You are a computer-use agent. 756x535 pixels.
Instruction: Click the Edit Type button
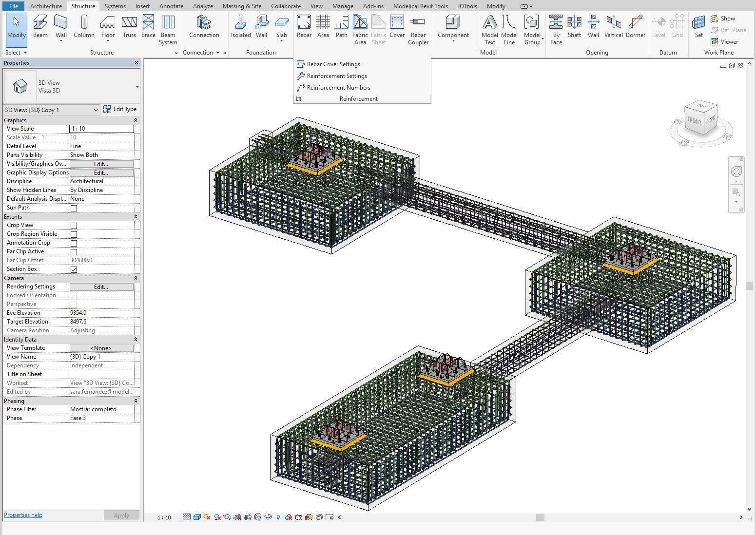point(120,109)
